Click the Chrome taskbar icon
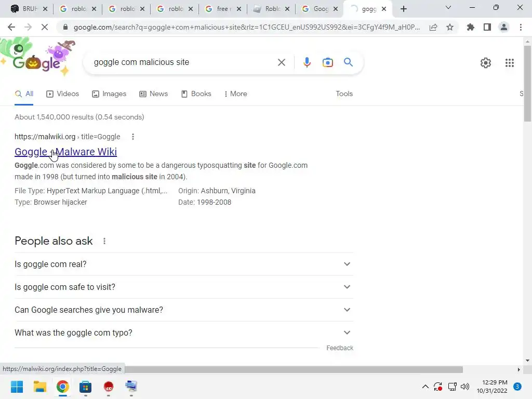The height and width of the screenshot is (399, 532). tap(63, 387)
